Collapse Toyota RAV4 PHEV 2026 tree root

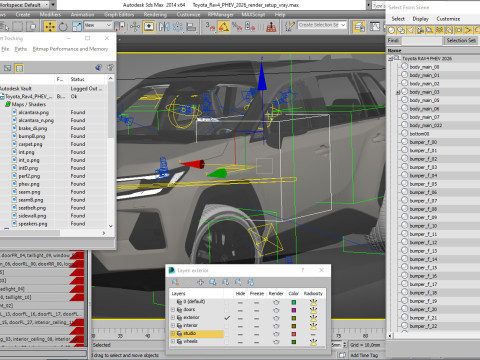click(x=390, y=59)
